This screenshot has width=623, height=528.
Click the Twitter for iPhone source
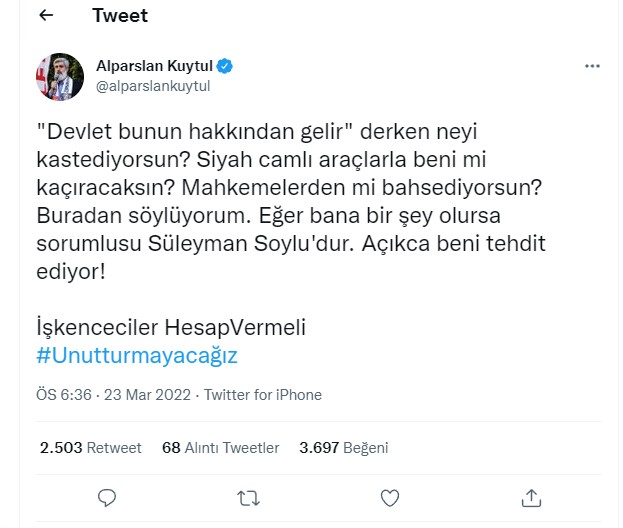click(264, 394)
